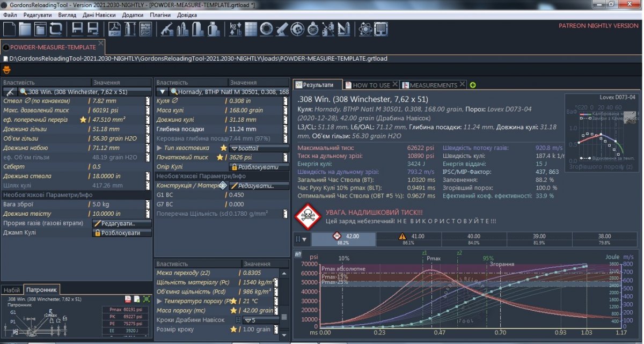Click unit ruler icon for Вага зброї
Image resolution: width=644 pixels, height=344 pixels.
coord(148,204)
